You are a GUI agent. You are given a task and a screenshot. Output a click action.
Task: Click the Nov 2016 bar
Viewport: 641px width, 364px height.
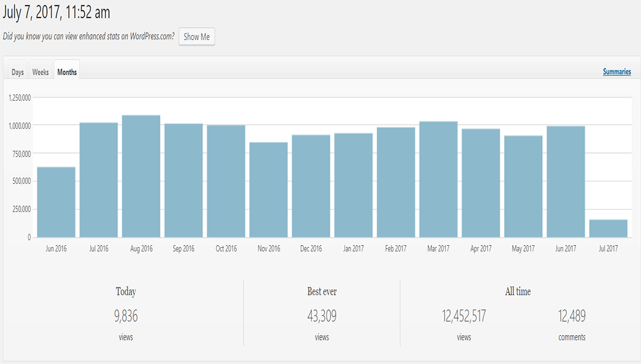tap(269, 190)
